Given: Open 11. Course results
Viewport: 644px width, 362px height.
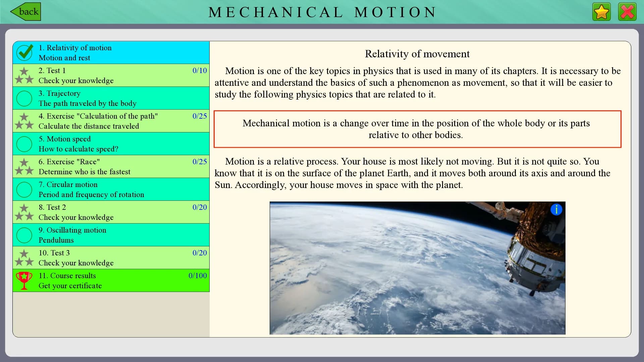Looking at the screenshot, I should click(111, 281).
